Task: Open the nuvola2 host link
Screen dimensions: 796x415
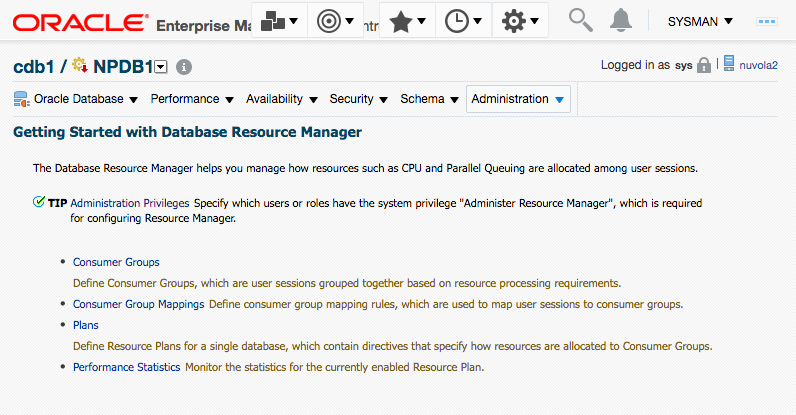Action: coord(758,65)
